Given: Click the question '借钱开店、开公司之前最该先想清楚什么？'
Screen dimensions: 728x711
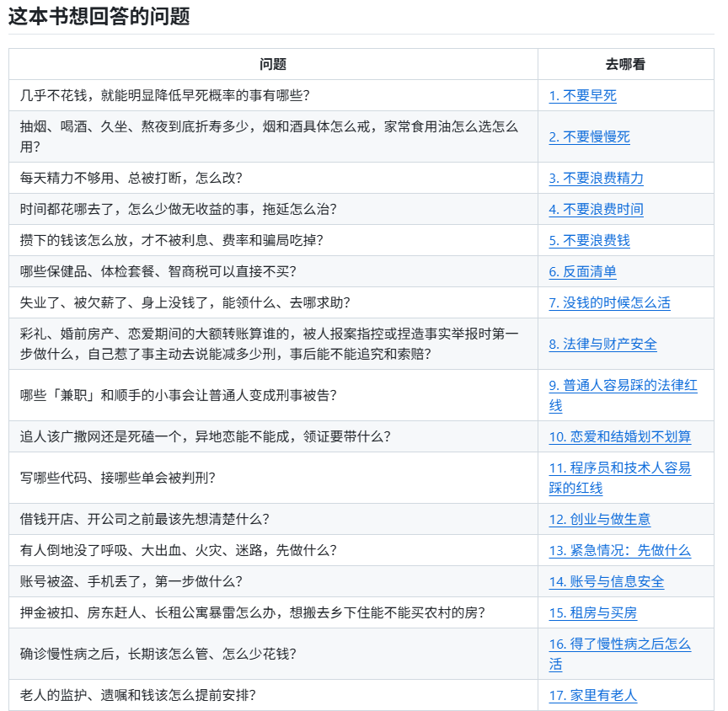Looking at the screenshot, I should point(144,519).
